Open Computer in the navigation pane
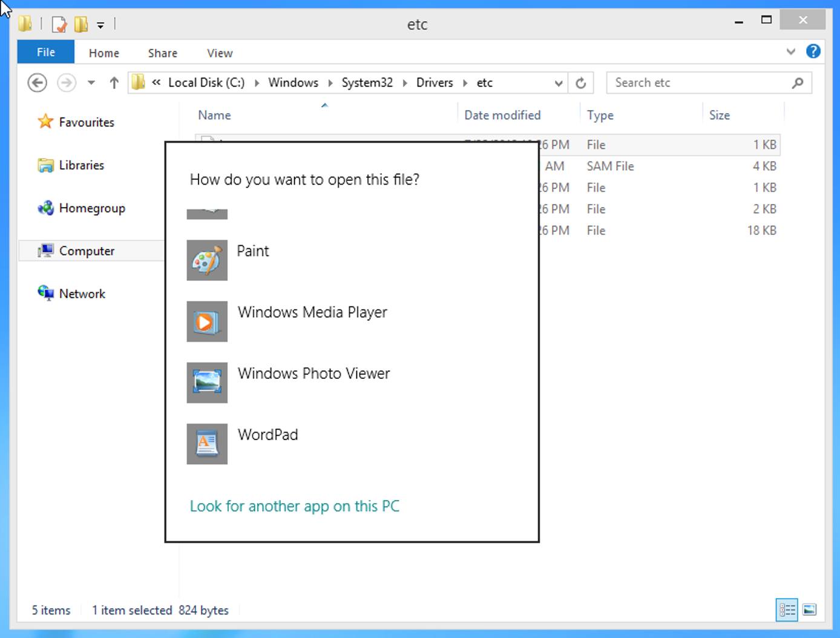 [x=86, y=251]
